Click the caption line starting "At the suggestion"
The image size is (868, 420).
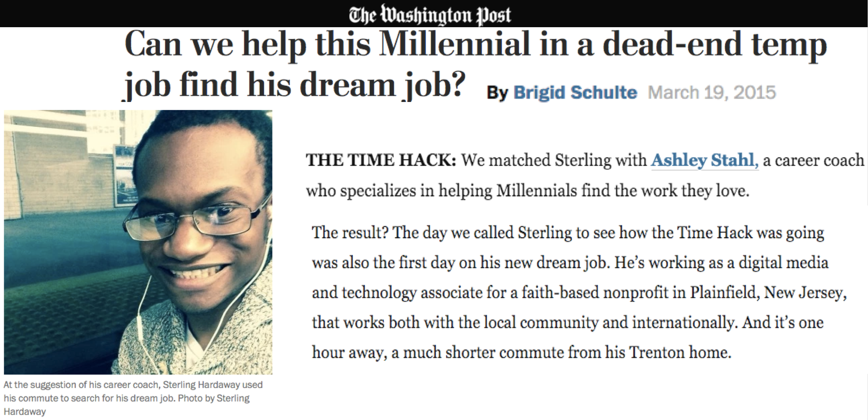[x=133, y=385]
